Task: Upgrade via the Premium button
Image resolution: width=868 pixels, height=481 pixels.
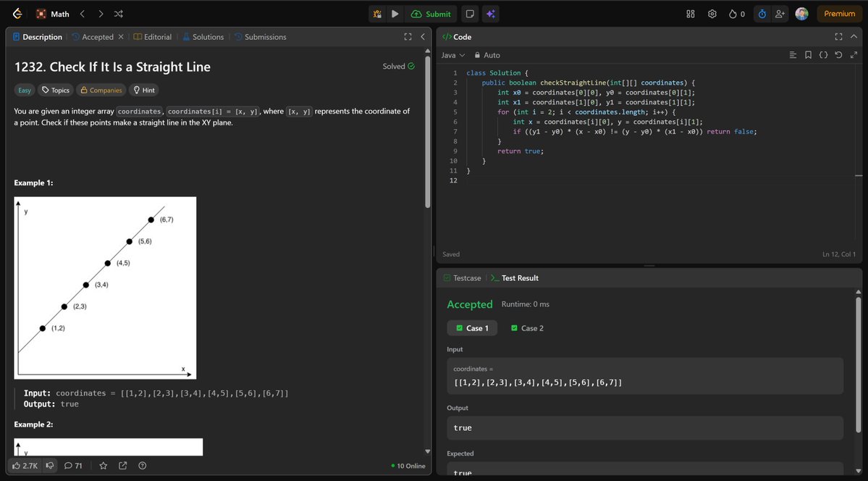Action: (838, 13)
